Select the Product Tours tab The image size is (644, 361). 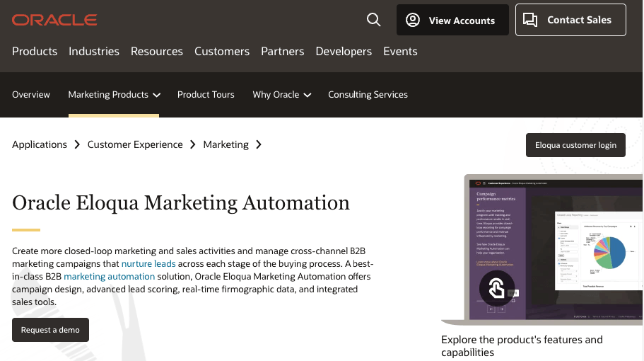click(x=206, y=95)
